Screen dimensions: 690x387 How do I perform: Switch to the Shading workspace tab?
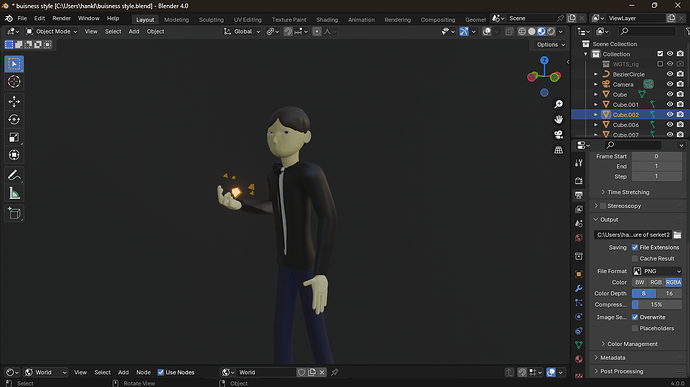(327, 20)
